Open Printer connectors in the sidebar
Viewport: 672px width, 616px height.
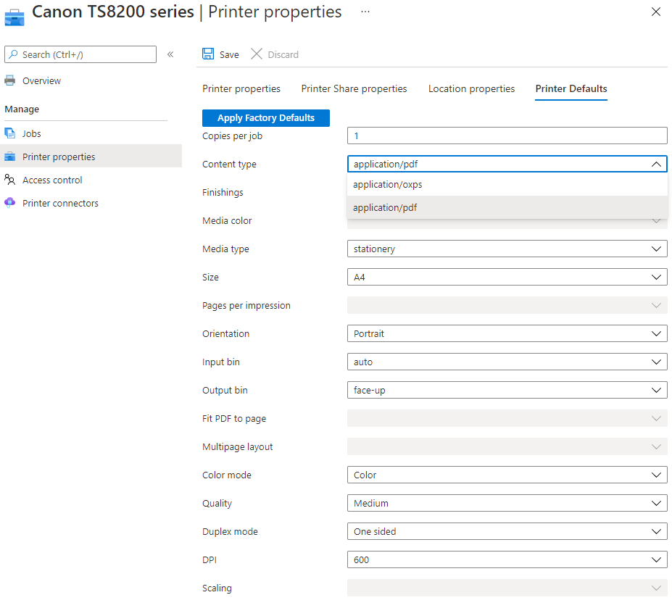pos(60,203)
